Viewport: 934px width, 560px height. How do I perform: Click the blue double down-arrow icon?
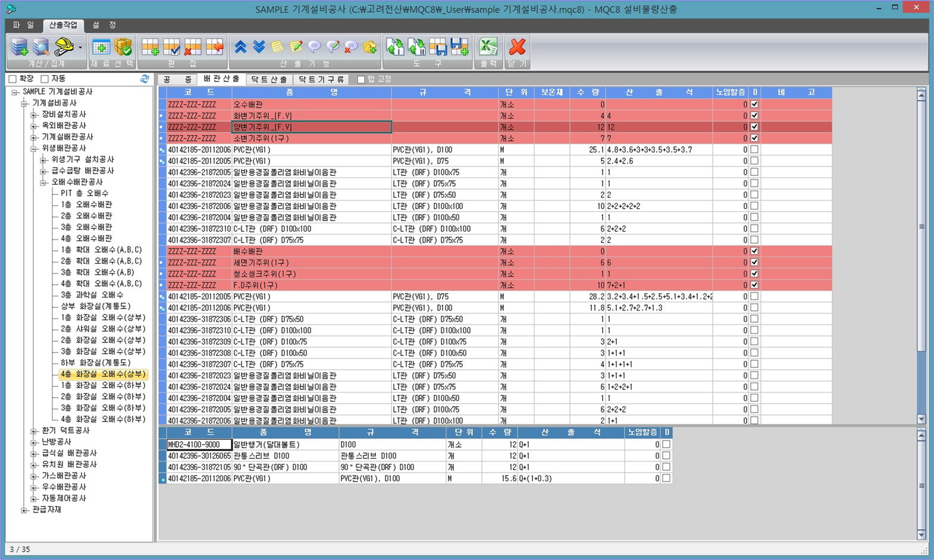[x=259, y=46]
